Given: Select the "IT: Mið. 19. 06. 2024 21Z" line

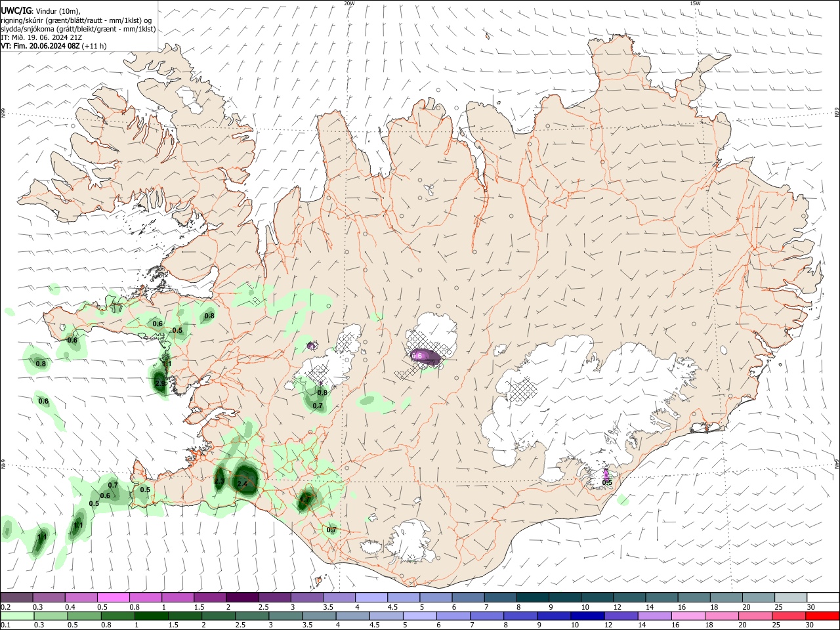Looking at the screenshot, I should point(42,37).
